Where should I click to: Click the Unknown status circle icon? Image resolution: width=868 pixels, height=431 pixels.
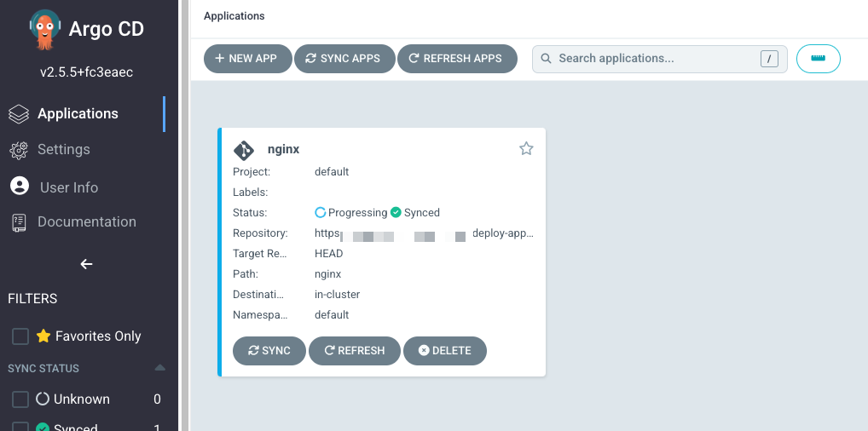(43, 399)
